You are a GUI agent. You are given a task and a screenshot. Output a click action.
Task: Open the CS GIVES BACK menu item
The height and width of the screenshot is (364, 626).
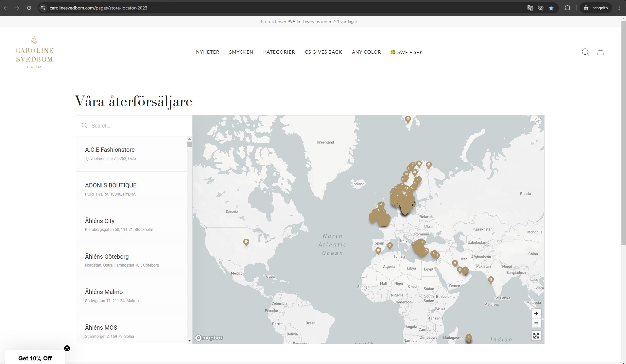click(323, 52)
